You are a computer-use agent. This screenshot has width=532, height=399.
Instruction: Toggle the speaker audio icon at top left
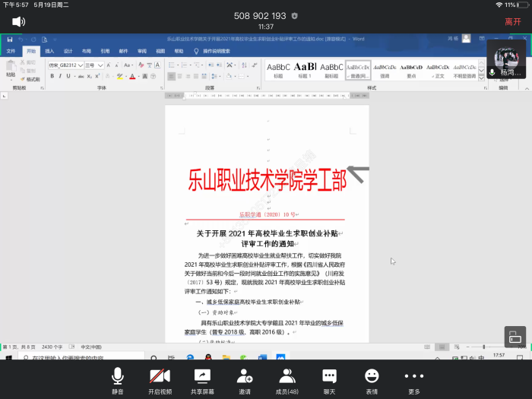pyautogui.click(x=18, y=21)
